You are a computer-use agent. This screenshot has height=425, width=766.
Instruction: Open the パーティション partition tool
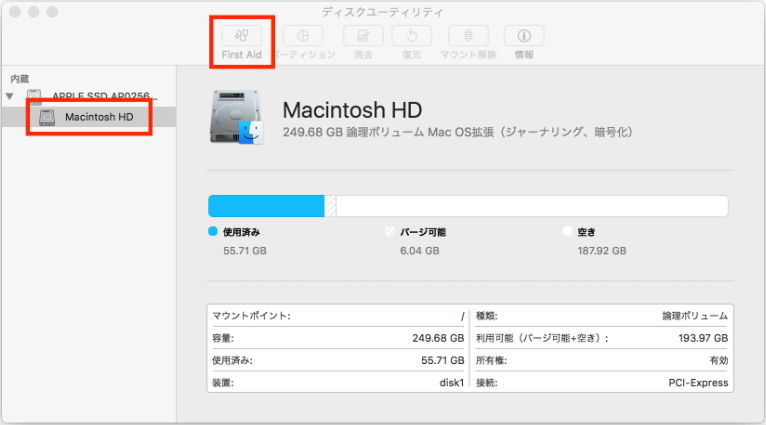point(303,36)
